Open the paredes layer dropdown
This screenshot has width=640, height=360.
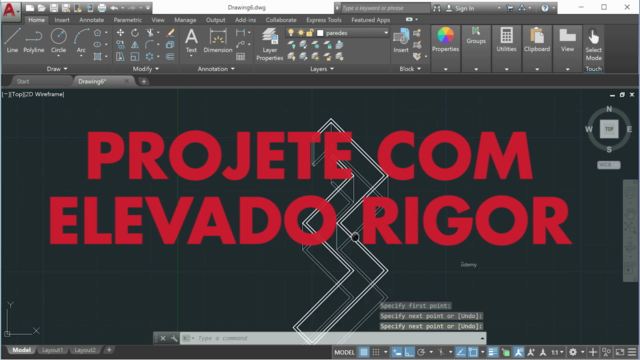pyautogui.click(x=386, y=33)
